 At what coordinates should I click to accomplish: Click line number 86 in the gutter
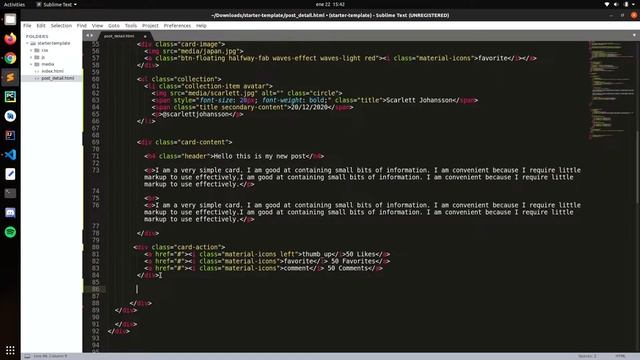click(96, 289)
